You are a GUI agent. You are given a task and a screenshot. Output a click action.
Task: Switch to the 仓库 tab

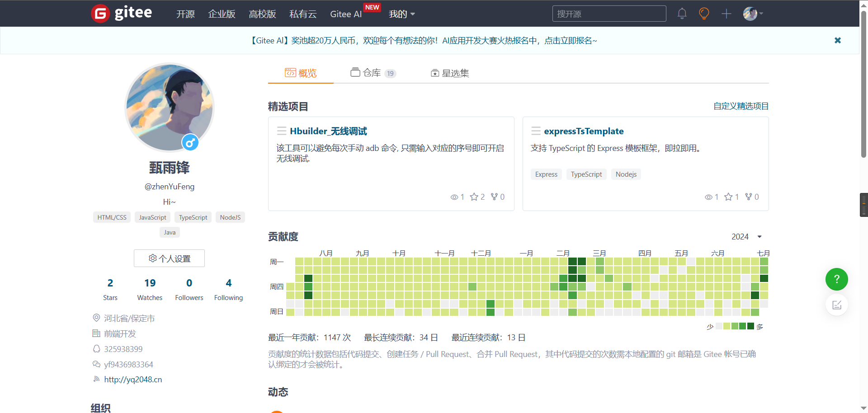point(373,73)
